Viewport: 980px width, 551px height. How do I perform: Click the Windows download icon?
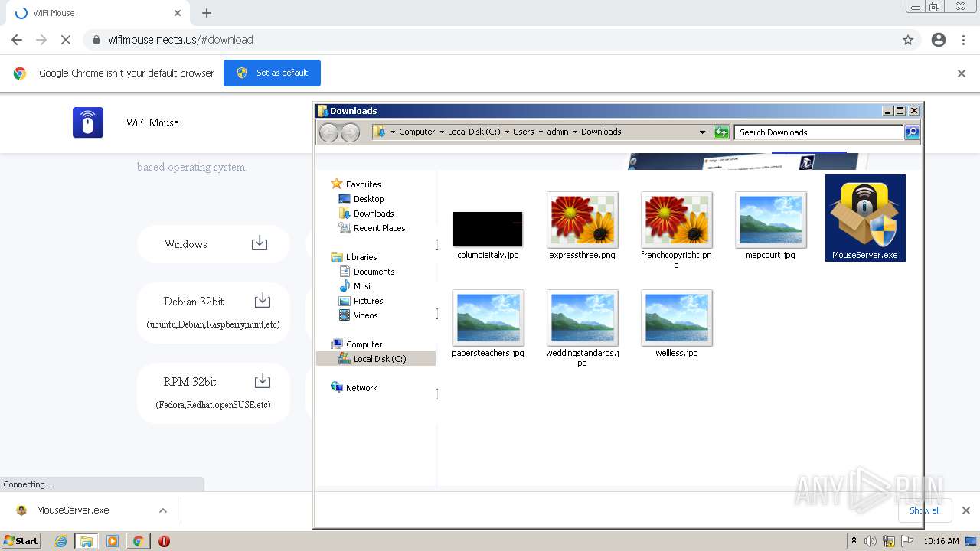pos(260,243)
